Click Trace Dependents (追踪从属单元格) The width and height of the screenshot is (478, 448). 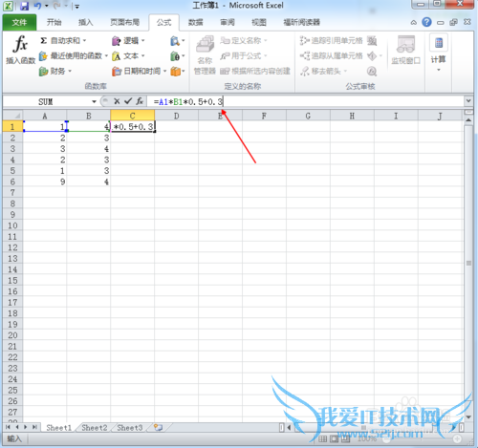(x=331, y=56)
